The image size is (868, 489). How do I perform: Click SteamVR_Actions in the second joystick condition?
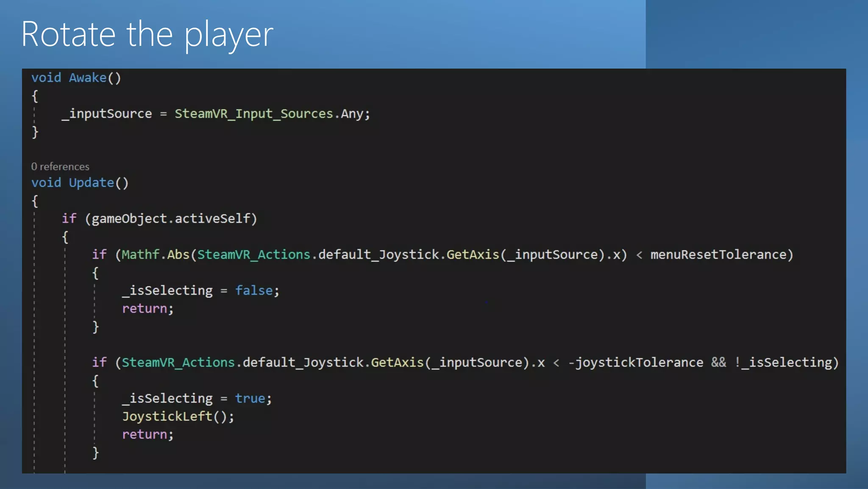coord(178,363)
